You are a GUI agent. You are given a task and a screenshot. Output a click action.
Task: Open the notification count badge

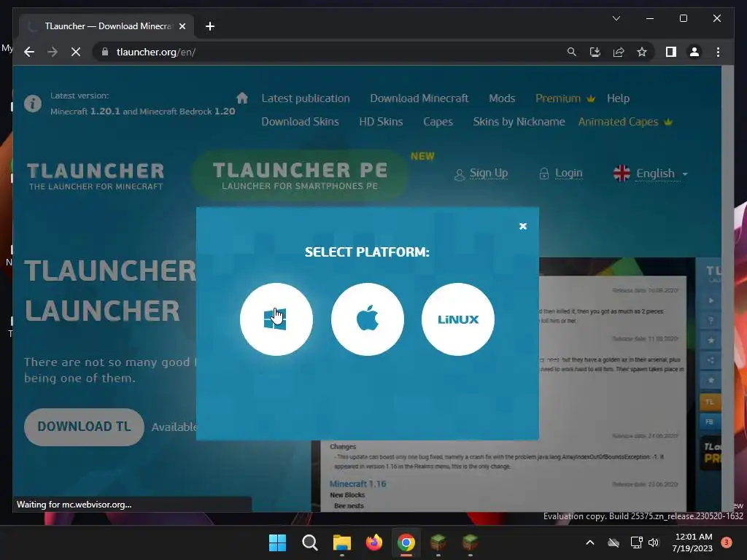pyautogui.click(x=727, y=542)
